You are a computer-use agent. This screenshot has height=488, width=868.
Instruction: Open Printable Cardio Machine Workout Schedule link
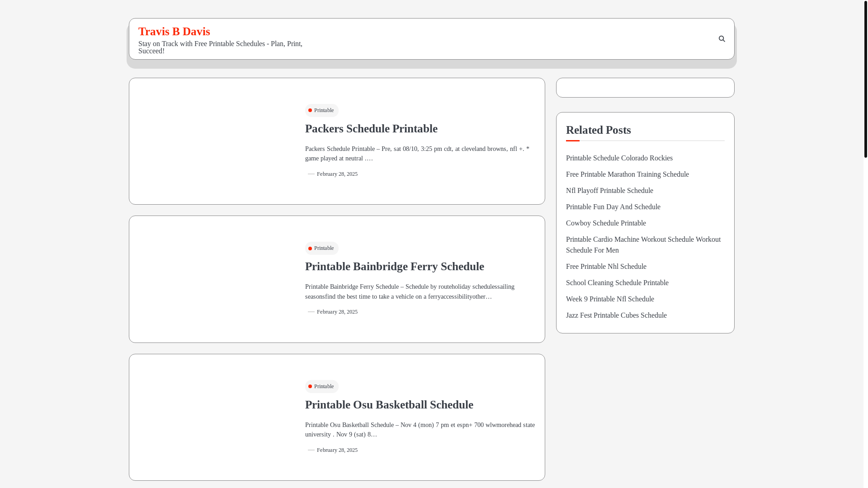[643, 245]
